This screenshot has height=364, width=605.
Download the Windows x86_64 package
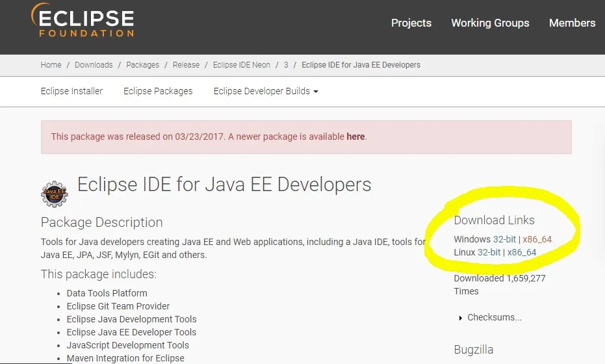[537, 239]
